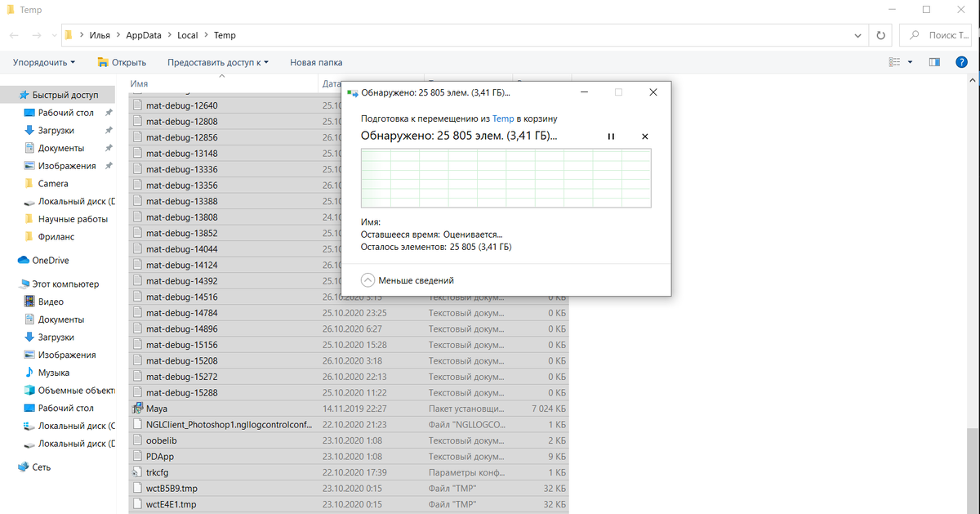Follow the Temp link in the dialog
The height and width of the screenshot is (514, 980).
tap(503, 118)
